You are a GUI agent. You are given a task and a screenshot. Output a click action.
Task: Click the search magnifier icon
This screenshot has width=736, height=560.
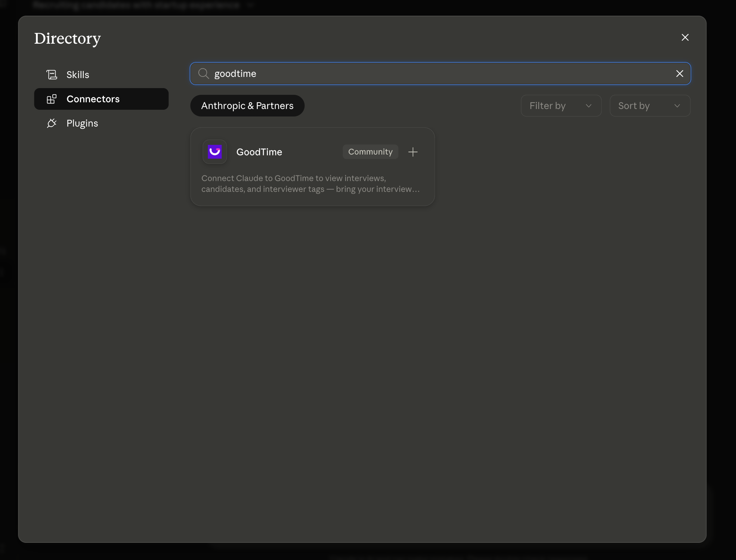[x=204, y=74]
